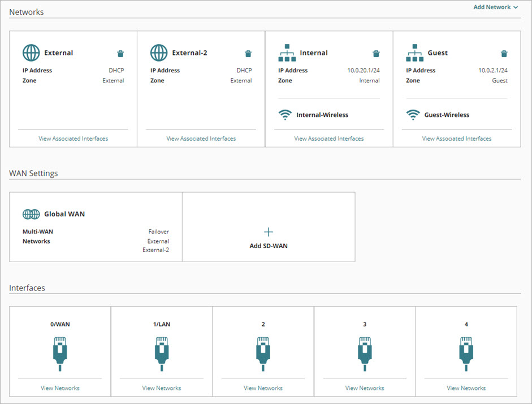The image size is (532, 404).
Task: Click the Internal-Wireless Wi-Fi icon
Action: click(285, 115)
